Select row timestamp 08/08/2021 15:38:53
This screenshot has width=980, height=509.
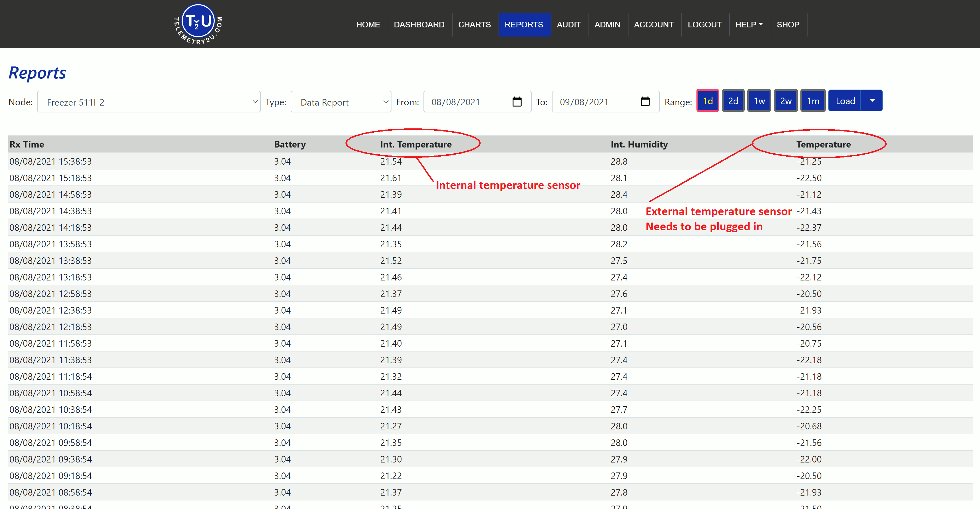tap(51, 161)
